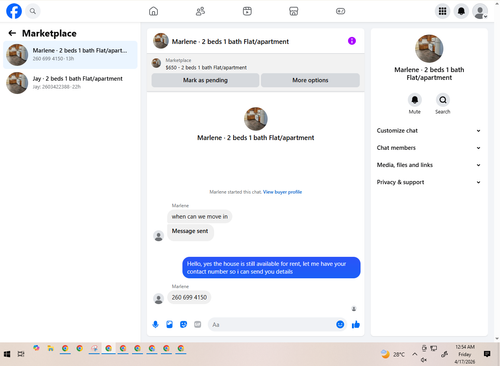Viewport: 500px width, 366px height.
Task: Open the Gaming icon in top navigation
Action: click(x=340, y=11)
